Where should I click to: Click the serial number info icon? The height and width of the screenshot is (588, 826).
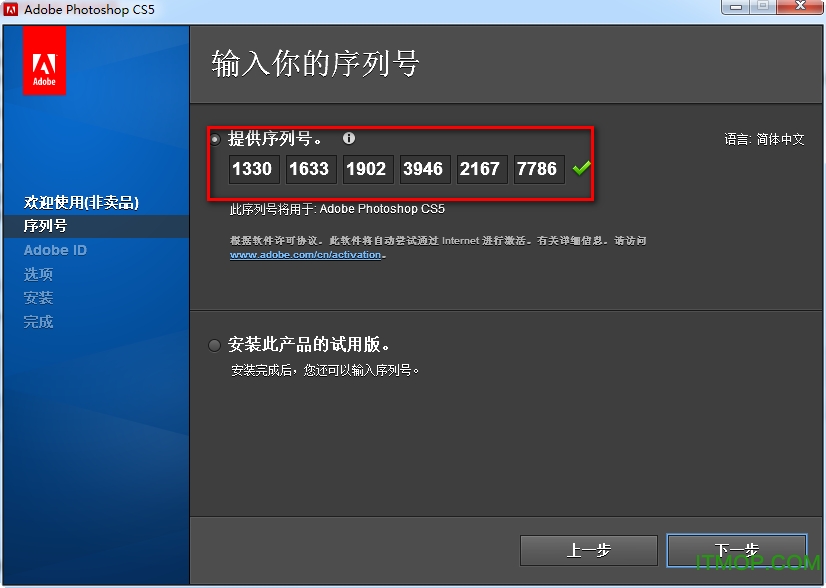click(349, 138)
